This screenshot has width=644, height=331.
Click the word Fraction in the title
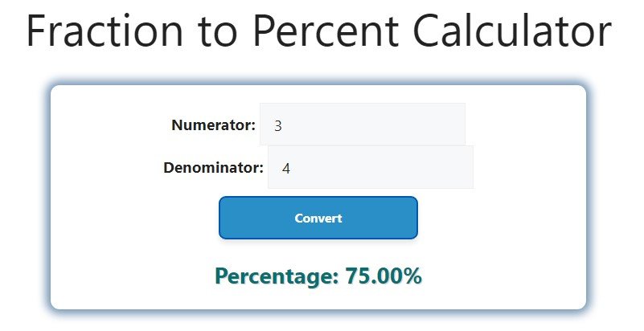click(x=107, y=32)
